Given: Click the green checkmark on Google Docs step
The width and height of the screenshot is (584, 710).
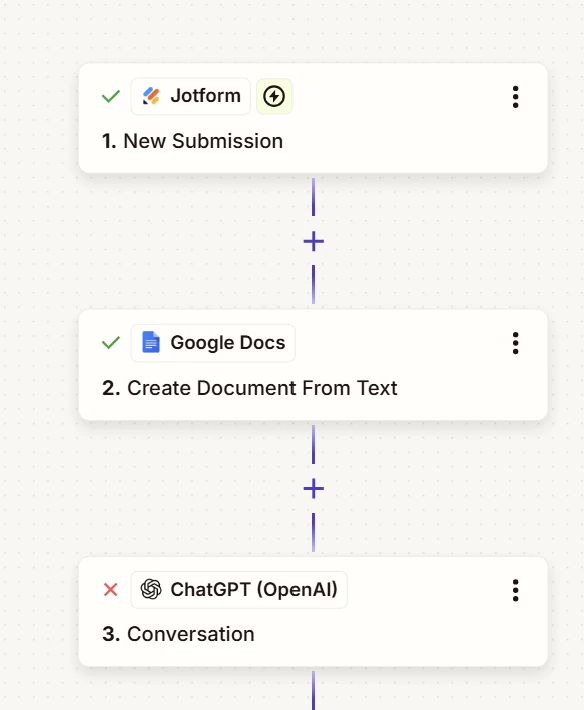Looking at the screenshot, I should (x=111, y=342).
